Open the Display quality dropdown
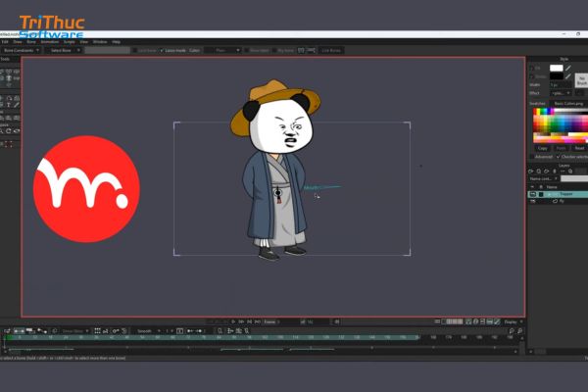588x392 pixels. point(511,321)
